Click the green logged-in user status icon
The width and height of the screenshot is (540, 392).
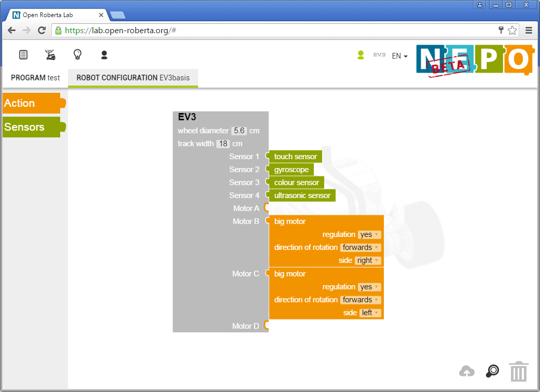pyautogui.click(x=361, y=55)
